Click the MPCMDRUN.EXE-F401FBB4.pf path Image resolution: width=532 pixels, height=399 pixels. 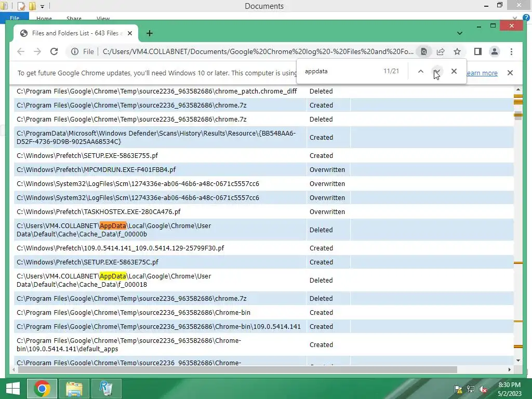point(96,170)
